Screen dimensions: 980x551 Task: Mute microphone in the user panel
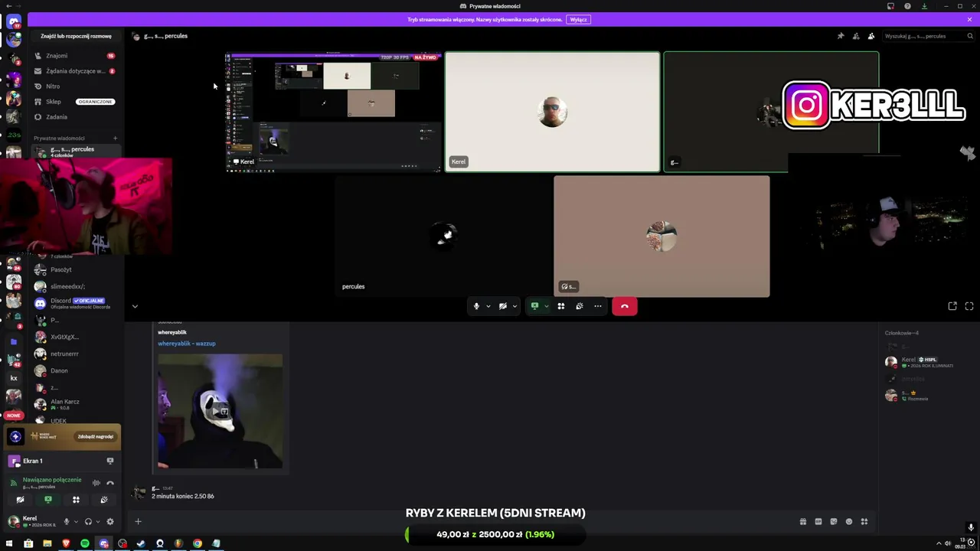tap(67, 522)
